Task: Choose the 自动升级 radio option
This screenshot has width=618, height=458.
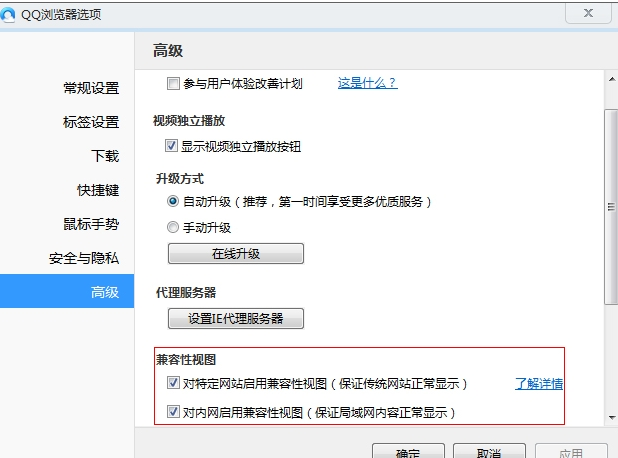Action: [173, 201]
